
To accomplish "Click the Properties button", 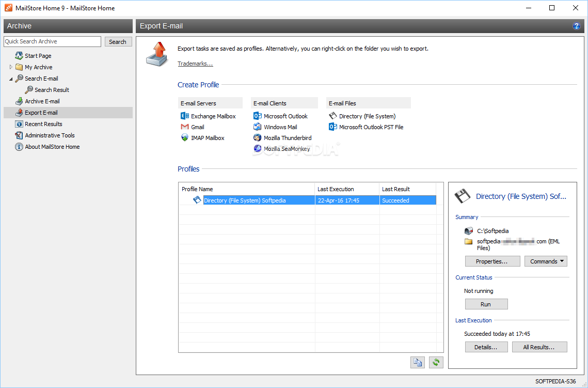I will (x=492, y=261).
